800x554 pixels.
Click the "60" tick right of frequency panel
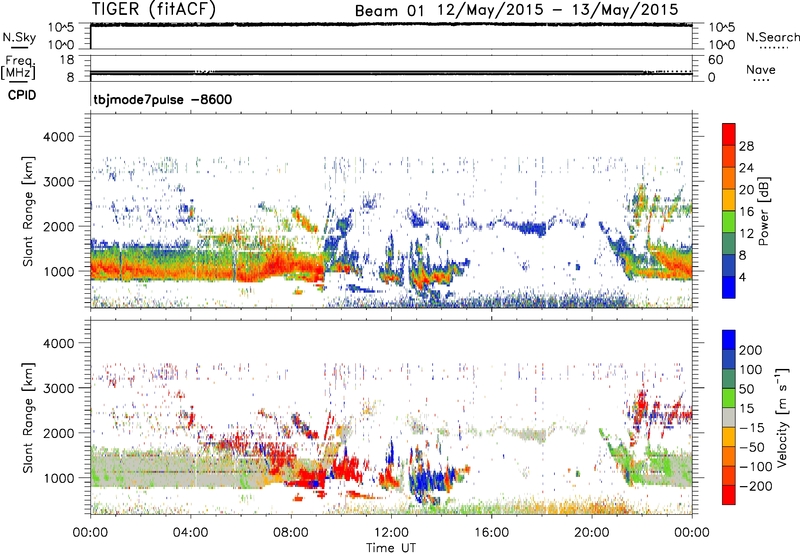[715, 60]
